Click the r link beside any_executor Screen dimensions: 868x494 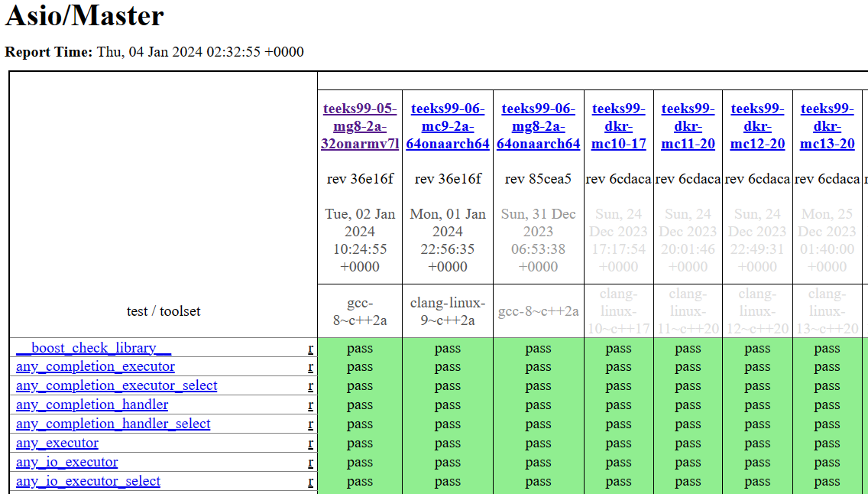[x=310, y=443]
